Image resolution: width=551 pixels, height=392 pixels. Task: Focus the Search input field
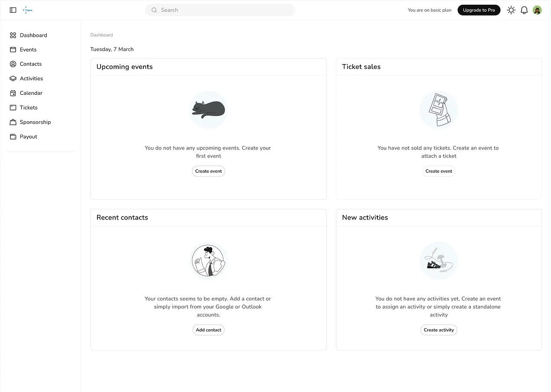(220, 10)
